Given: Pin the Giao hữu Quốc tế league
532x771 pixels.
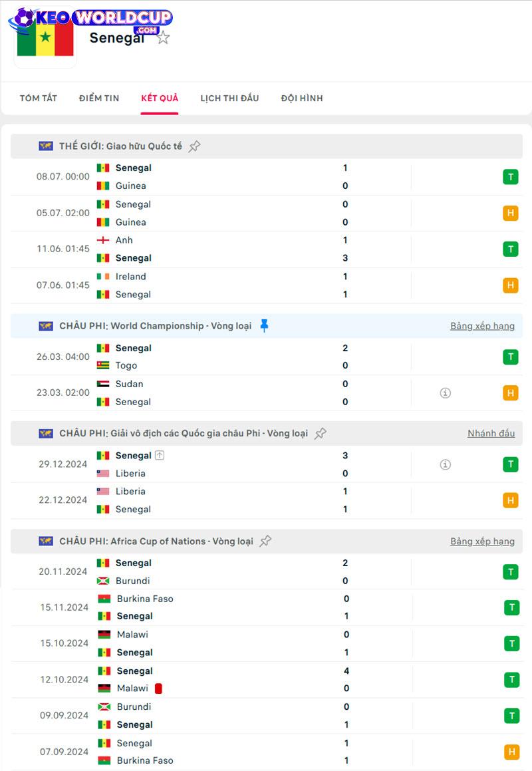Looking at the screenshot, I should tap(194, 146).
